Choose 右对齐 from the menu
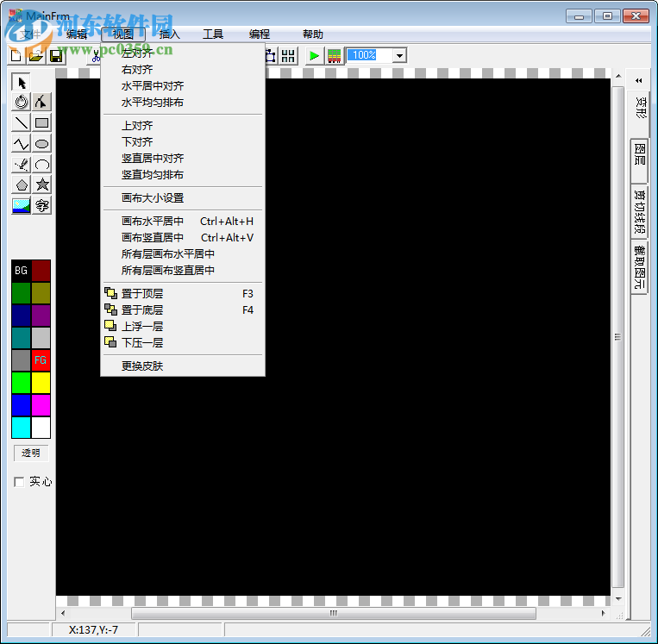 tap(183, 70)
